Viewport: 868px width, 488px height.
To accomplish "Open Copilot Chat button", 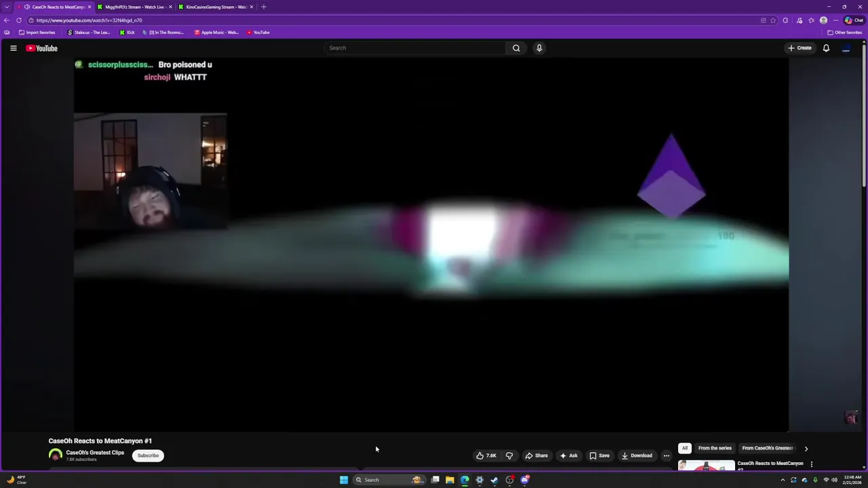I will pos(853,20).
